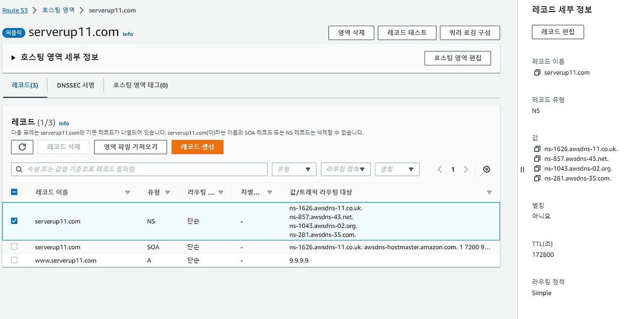Open the table preferences gear icon
This screenshot has width=644, height=319.
click(487, 170)
